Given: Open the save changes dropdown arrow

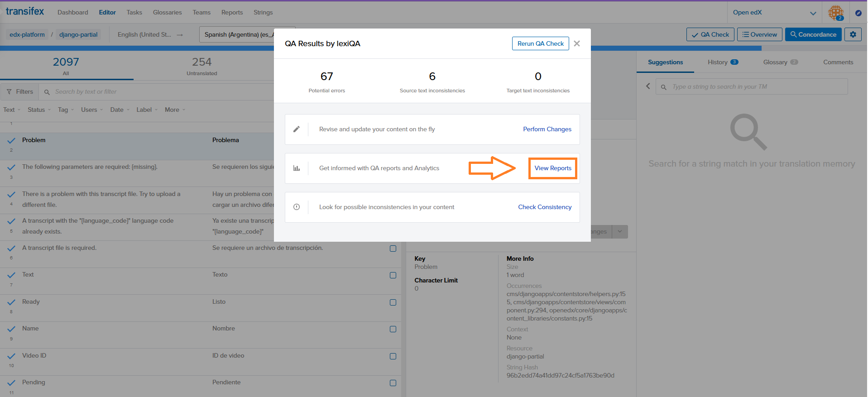Looking at the screenshot, I should click(619, 231).
